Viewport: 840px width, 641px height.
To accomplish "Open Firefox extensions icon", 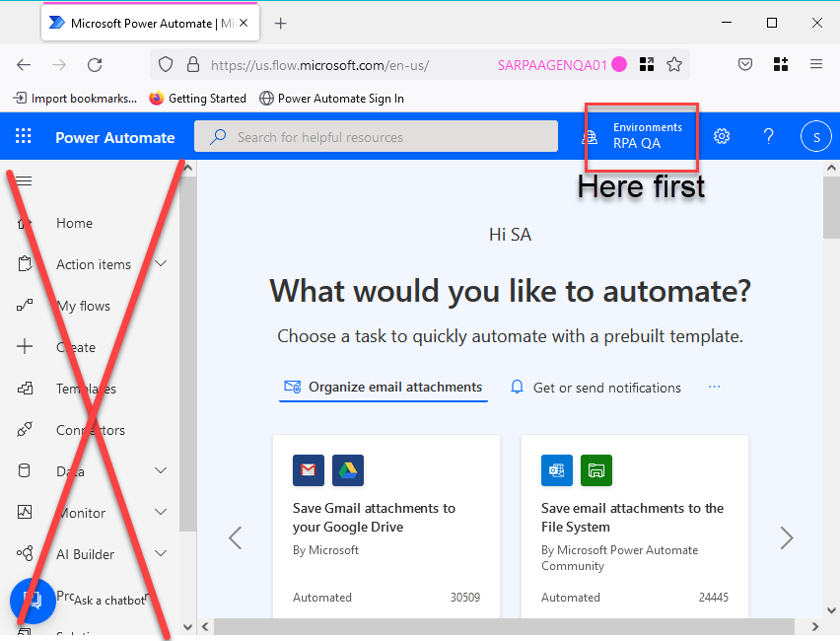I will [x=781, y=64].
